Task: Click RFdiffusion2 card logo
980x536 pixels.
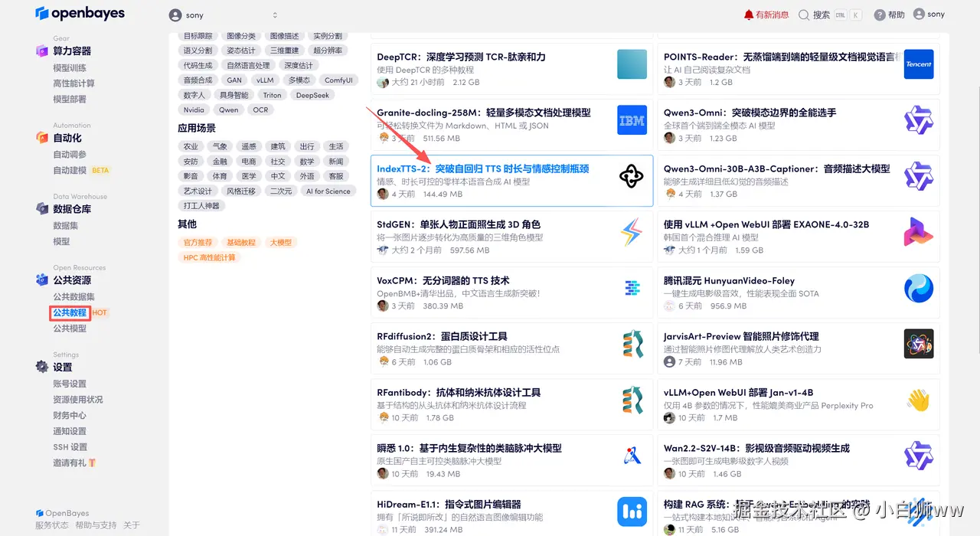Action: click(x=632, y=345)
